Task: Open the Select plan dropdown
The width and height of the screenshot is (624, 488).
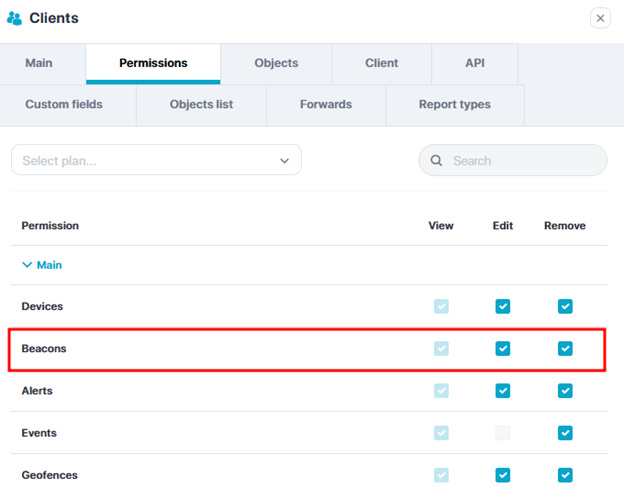Action: [x=156, y=160]
